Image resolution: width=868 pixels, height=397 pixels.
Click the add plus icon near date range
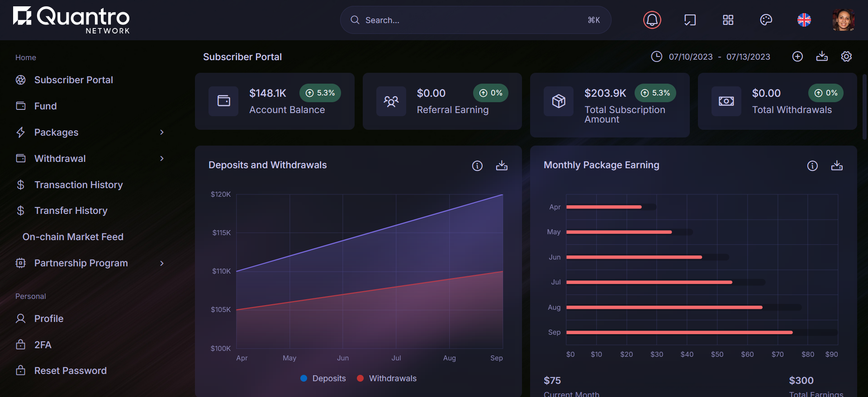click(x=797, y=57)
